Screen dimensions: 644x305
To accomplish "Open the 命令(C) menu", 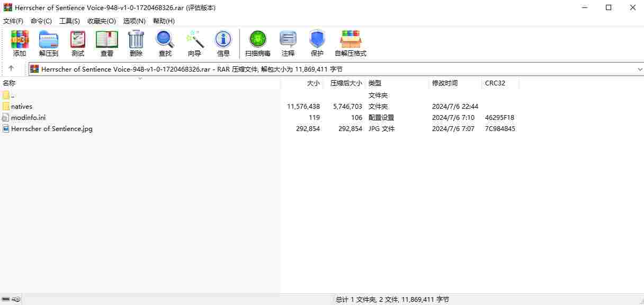I will (x=41, y=21).
